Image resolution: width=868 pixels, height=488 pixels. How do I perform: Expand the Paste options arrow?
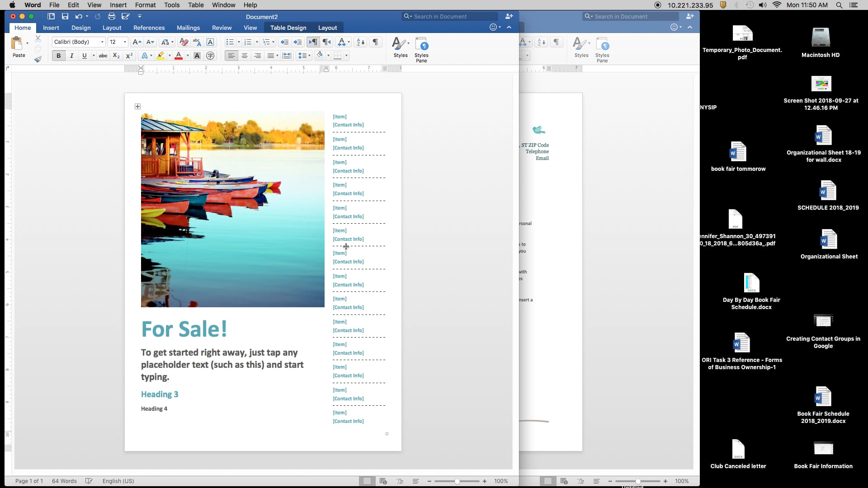[28, 43]
